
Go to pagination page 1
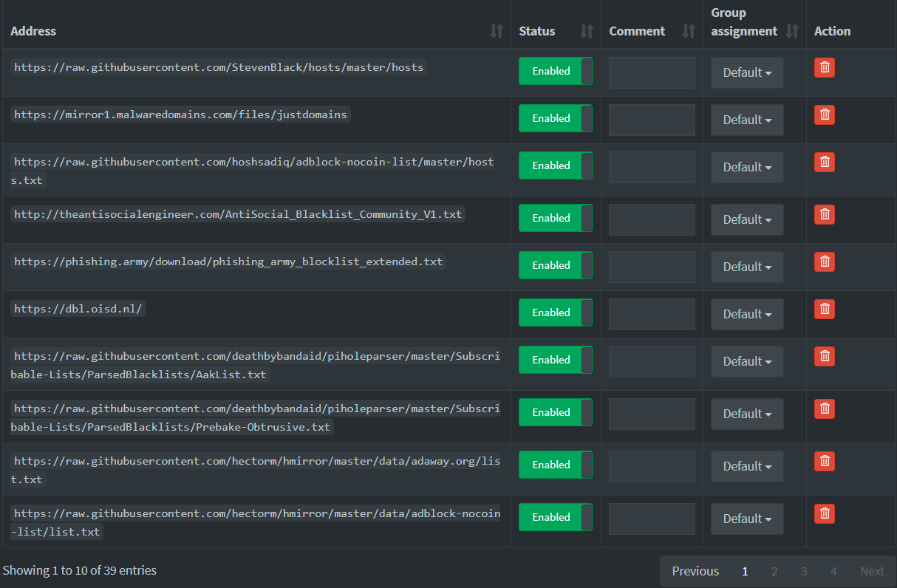tap(745, 571)
